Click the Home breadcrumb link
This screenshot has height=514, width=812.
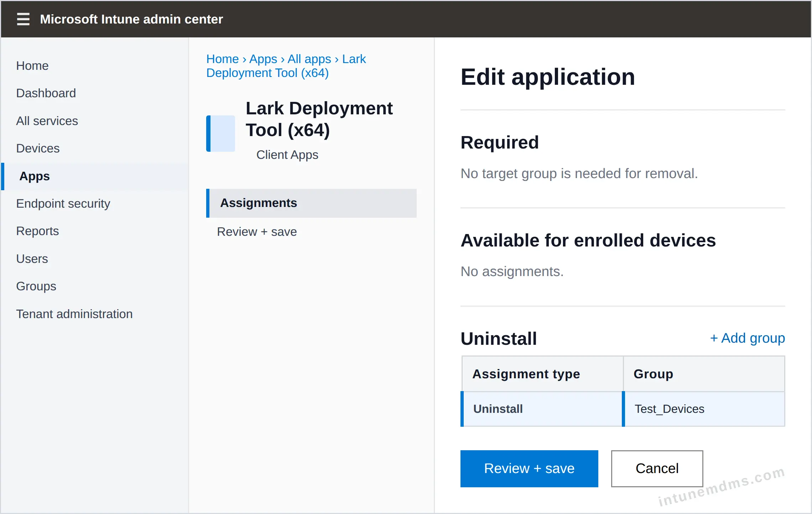(x=223, y=59)
